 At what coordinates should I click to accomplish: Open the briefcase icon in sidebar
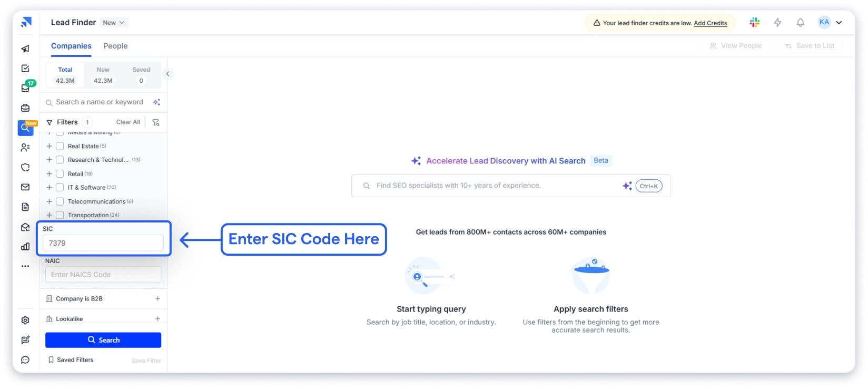25,108
